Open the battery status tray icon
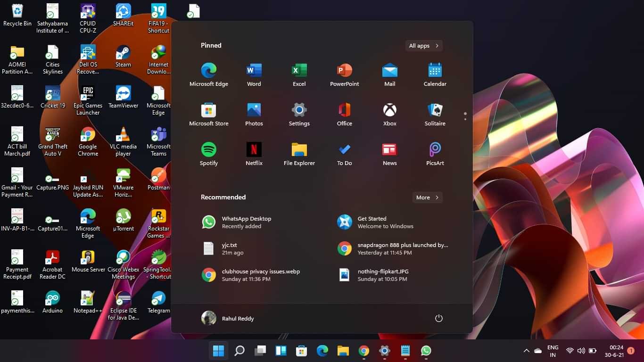The image size is (644, 362). coord(593,351)
